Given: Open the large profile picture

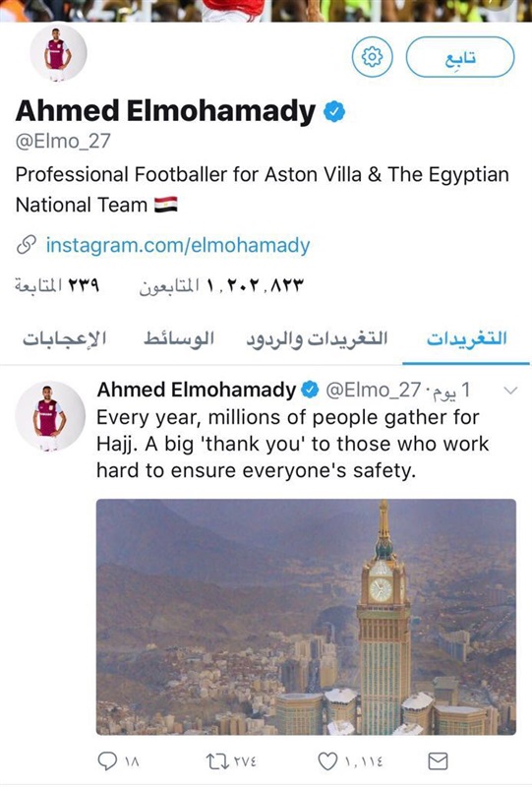Looking at the screenshot, I should (58, 53).
